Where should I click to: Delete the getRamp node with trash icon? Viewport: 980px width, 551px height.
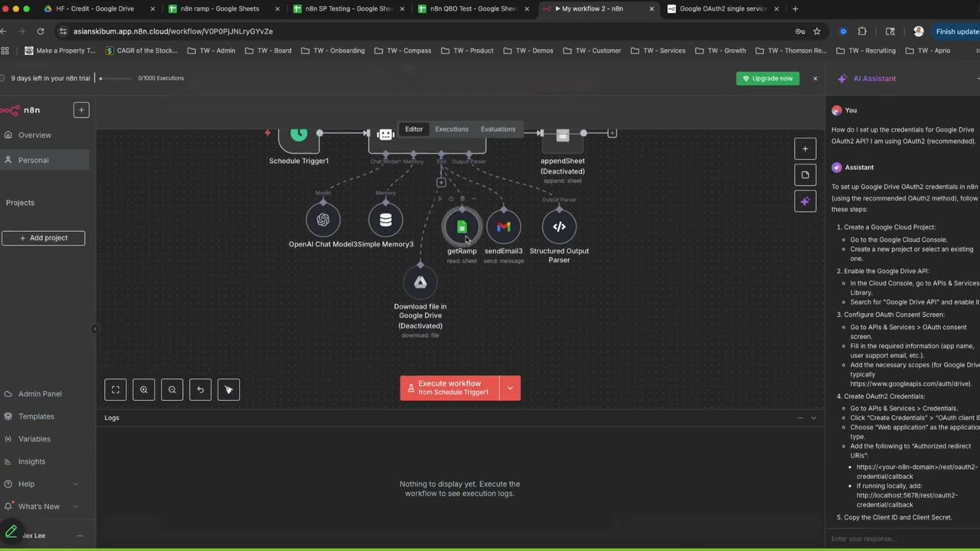(x=462, y=199)
